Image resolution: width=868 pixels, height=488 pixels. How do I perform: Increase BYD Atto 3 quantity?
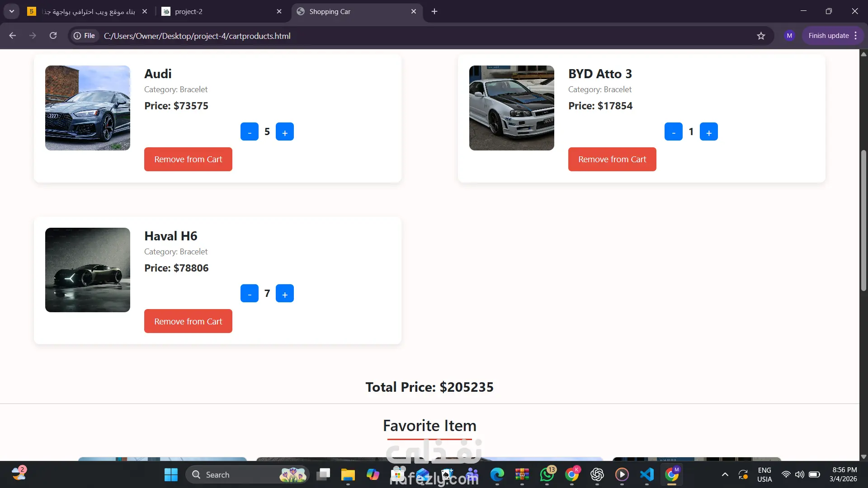(x=708, y=132)
